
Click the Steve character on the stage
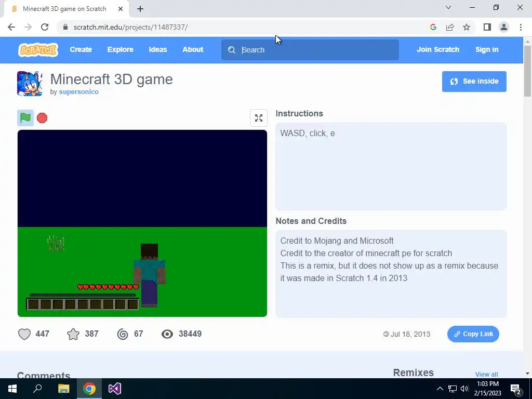pyautogui.click(x=149, y=275)
